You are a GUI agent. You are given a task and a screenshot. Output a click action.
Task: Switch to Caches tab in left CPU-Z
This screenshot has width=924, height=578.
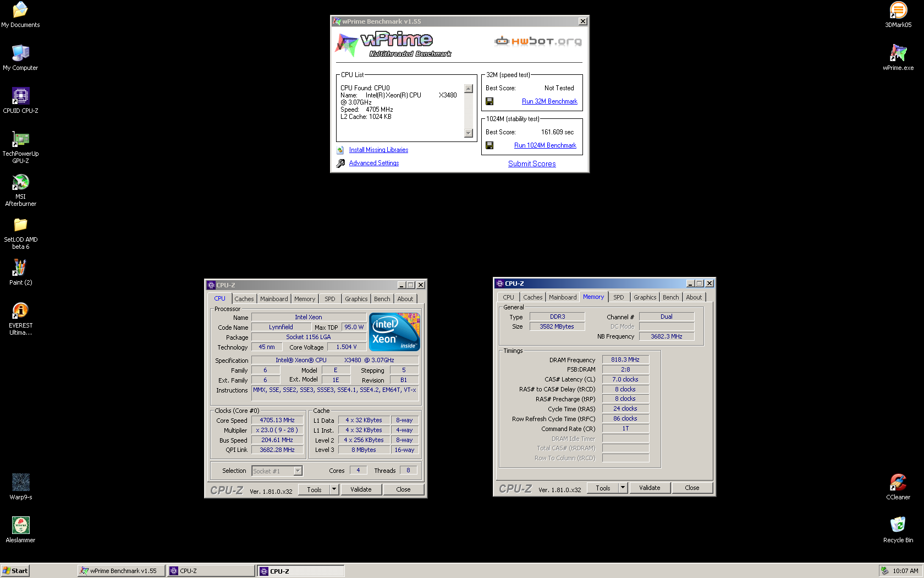point(244,299)
